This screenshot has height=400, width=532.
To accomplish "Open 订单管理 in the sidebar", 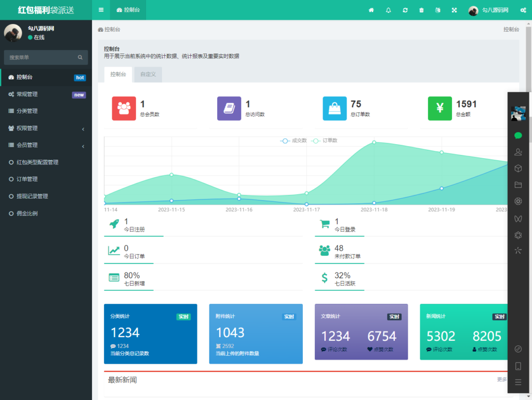I will pos(27,179).
